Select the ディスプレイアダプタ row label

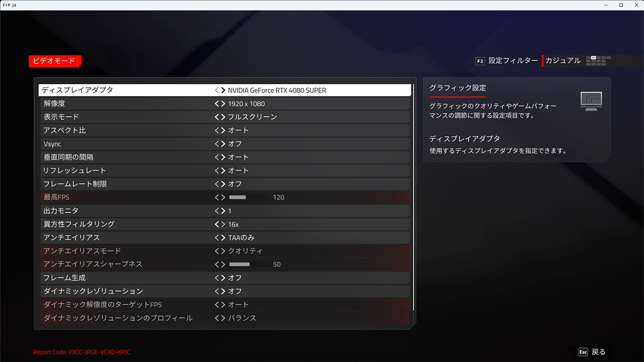77,90
